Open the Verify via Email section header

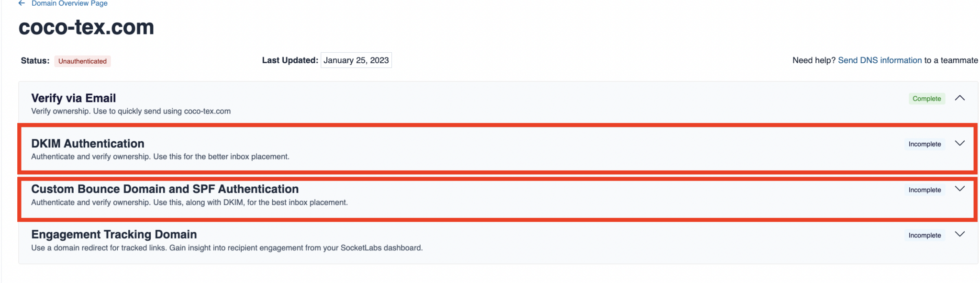coord(73,98)
